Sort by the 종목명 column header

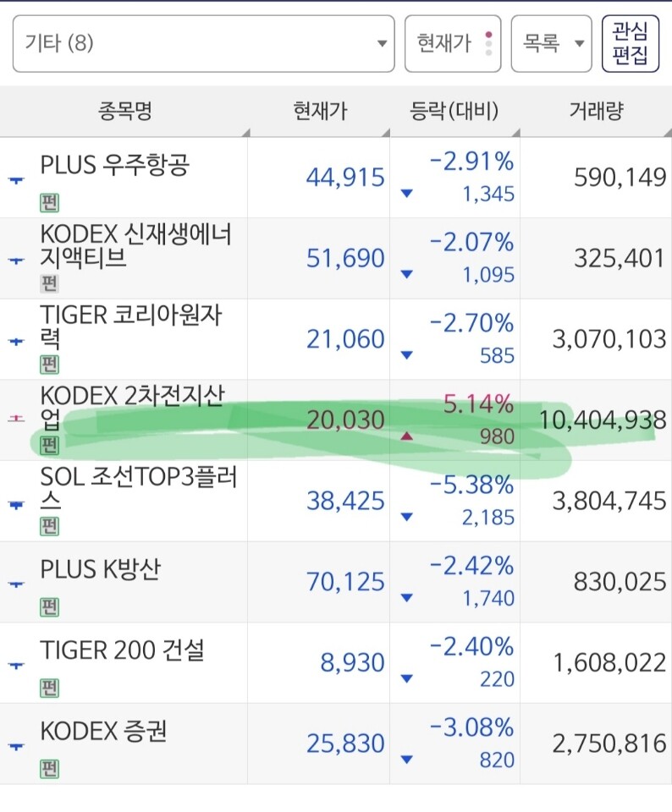coord(124,112)
